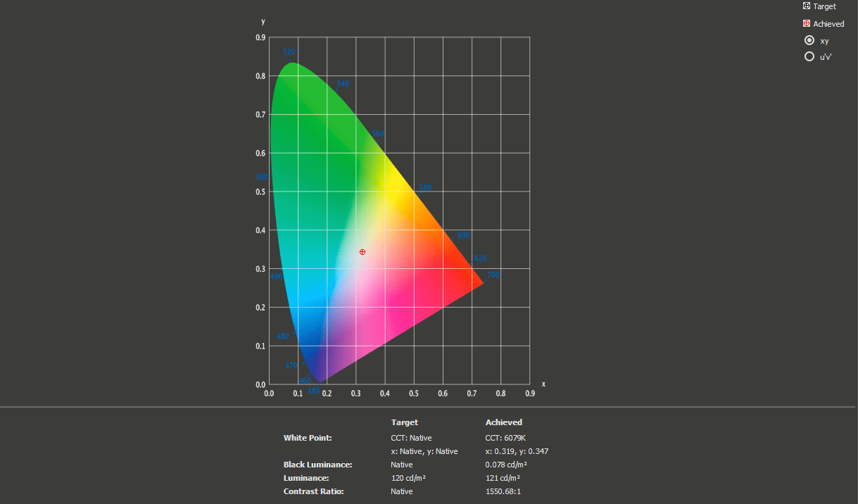Switch chart to u'v' coordinates

[809, 56]
